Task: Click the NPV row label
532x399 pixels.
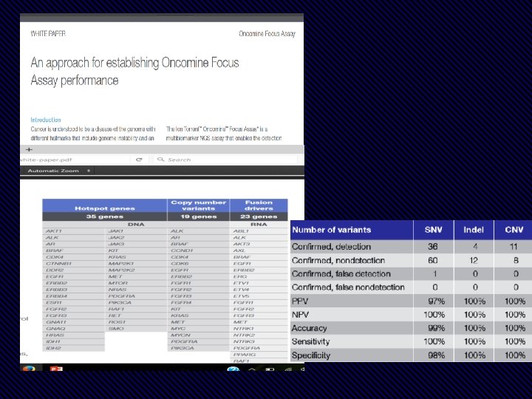Action: click(x=300, y=315)
